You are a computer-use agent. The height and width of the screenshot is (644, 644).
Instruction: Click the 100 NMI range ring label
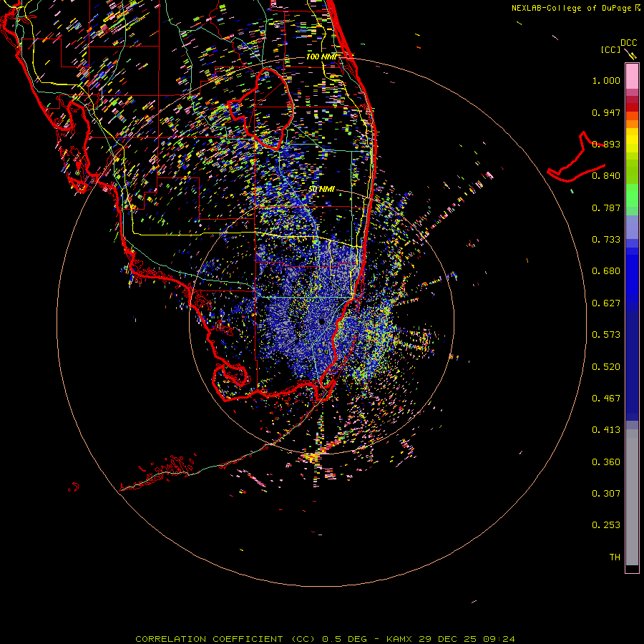321,57
